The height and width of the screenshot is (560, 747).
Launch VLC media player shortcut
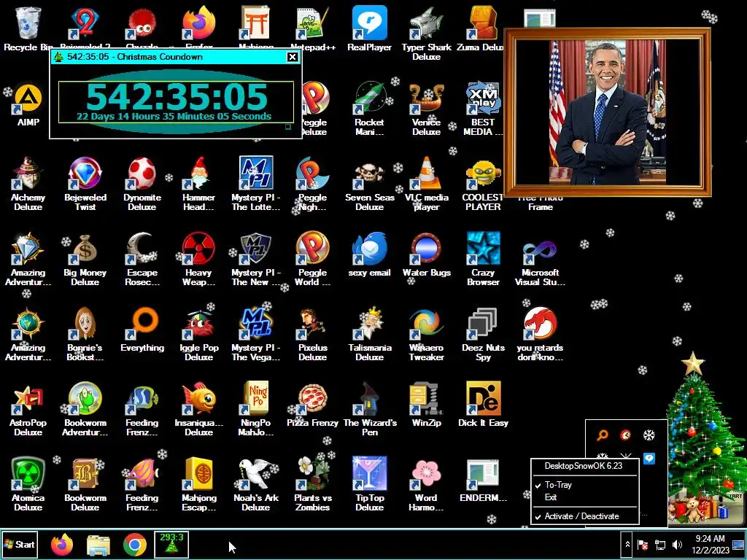pyautogui.click(x=426, y=183)
